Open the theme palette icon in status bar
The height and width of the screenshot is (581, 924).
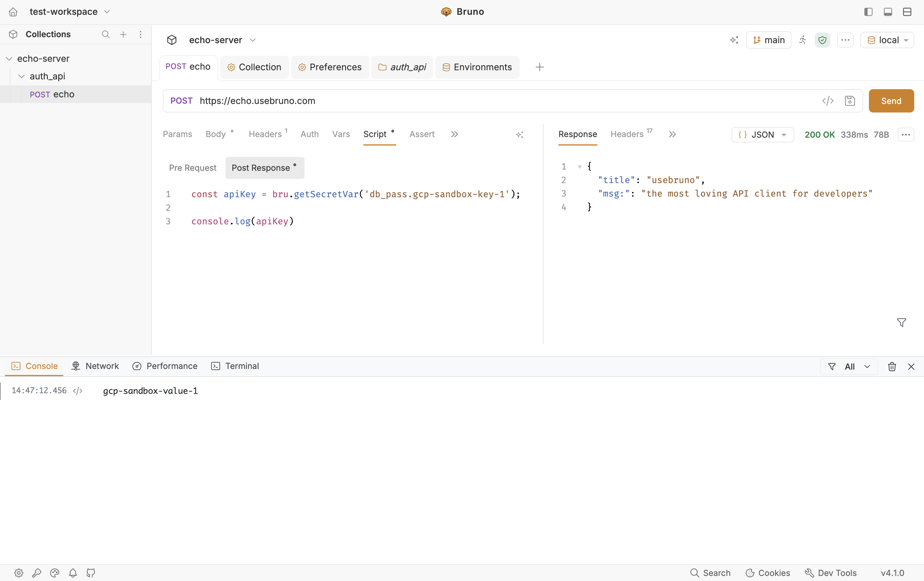click(x=55, y=573)
